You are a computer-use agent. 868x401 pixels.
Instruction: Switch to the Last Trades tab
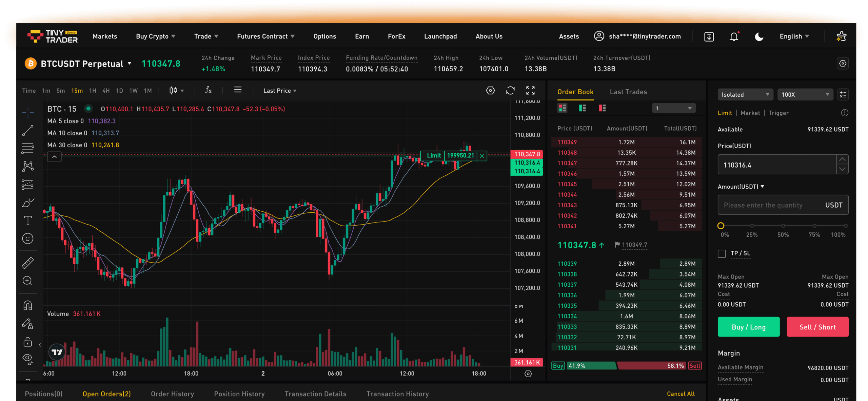tap(628, 92)
